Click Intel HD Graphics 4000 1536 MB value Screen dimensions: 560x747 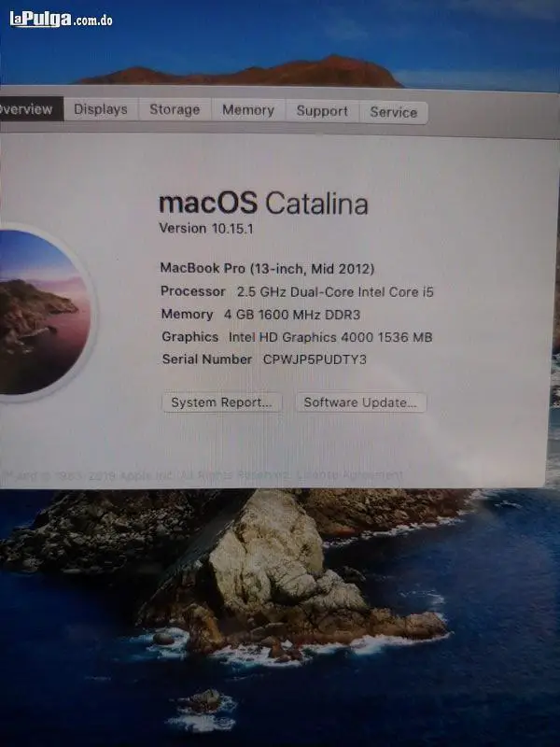point(330,337)
